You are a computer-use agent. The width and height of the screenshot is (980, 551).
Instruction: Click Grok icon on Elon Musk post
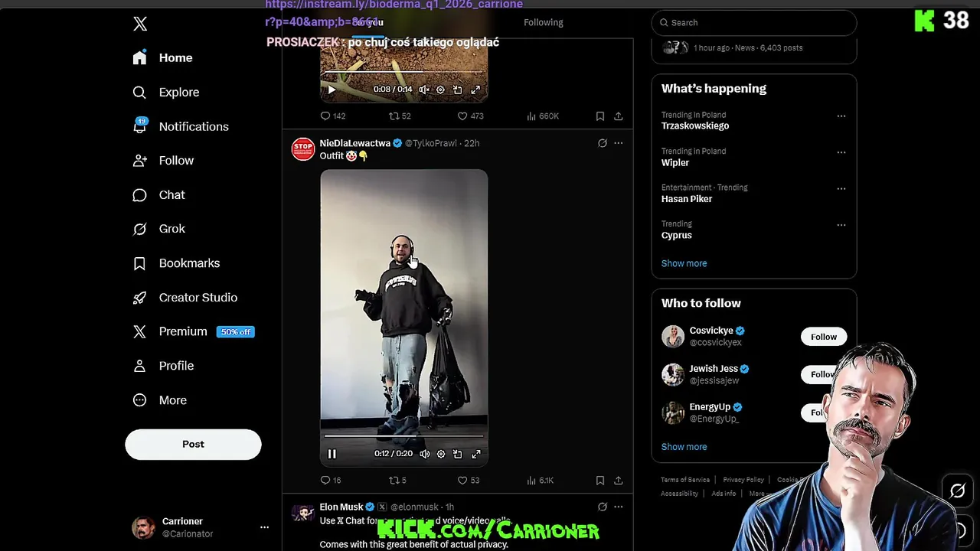pyautogui.click(x=603, y=507)
